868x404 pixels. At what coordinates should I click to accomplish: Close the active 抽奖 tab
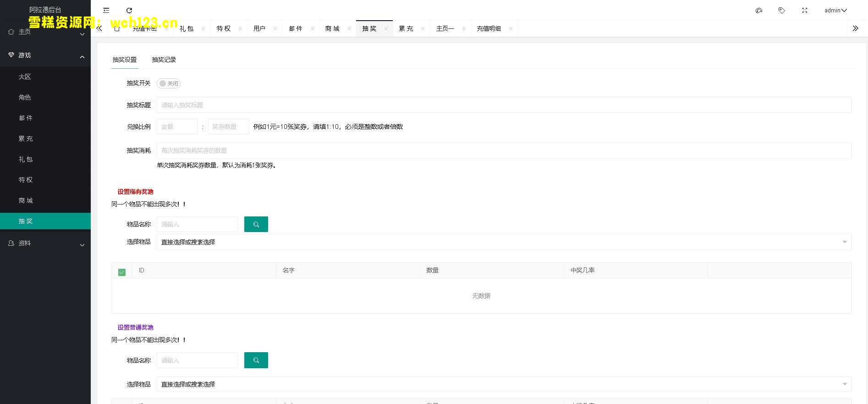[386, 28]
